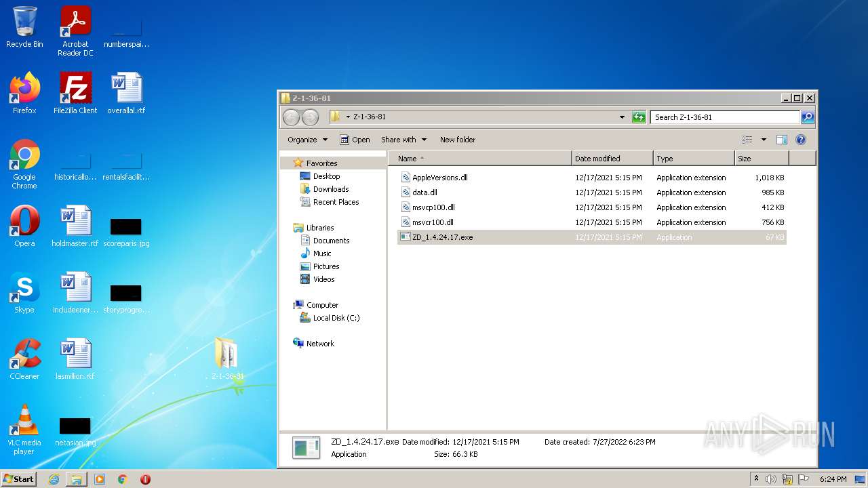Click the Explorer Back arrow button
The image size is (868, 488).
point(291,117)
